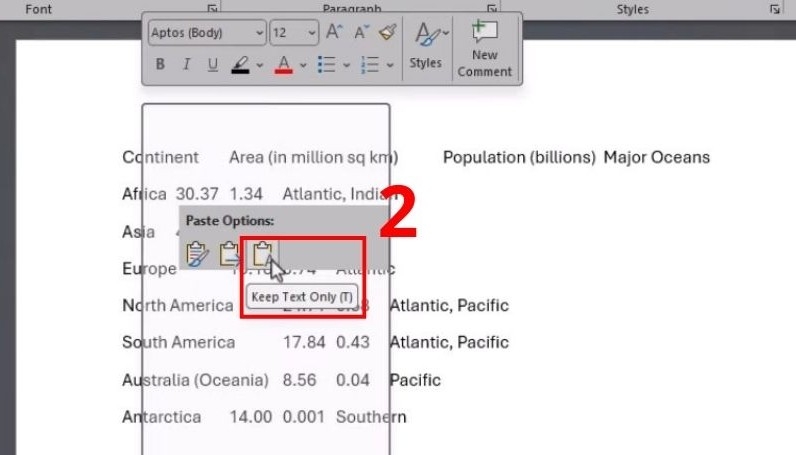This screenshot has height=455, width=796.
Task: Apply the text highlight color
Action: (241, 64)
